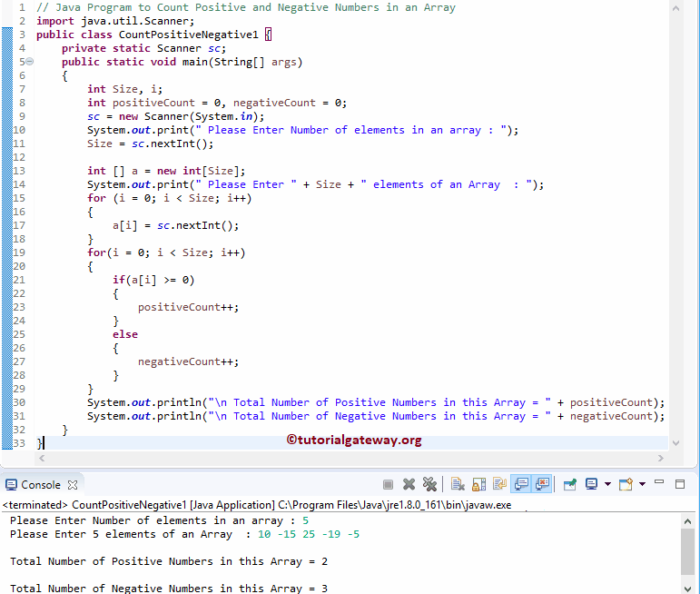Click 'int Size, i;' declaration
Image resolution: width=700 pixels, height=594 pixels.
pos(125,89)
